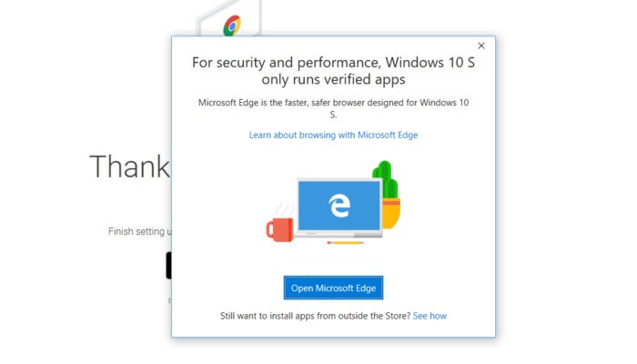This screenshot has width=637, height=364.
Task: Open the Learn about browsing with Microsoft Edge link
Action: tap(333, 135)
